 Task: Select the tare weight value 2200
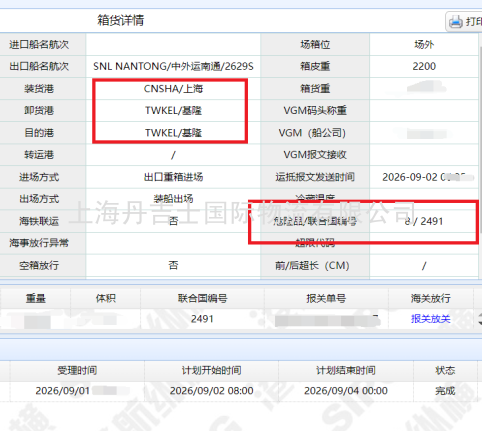point(424,66)
